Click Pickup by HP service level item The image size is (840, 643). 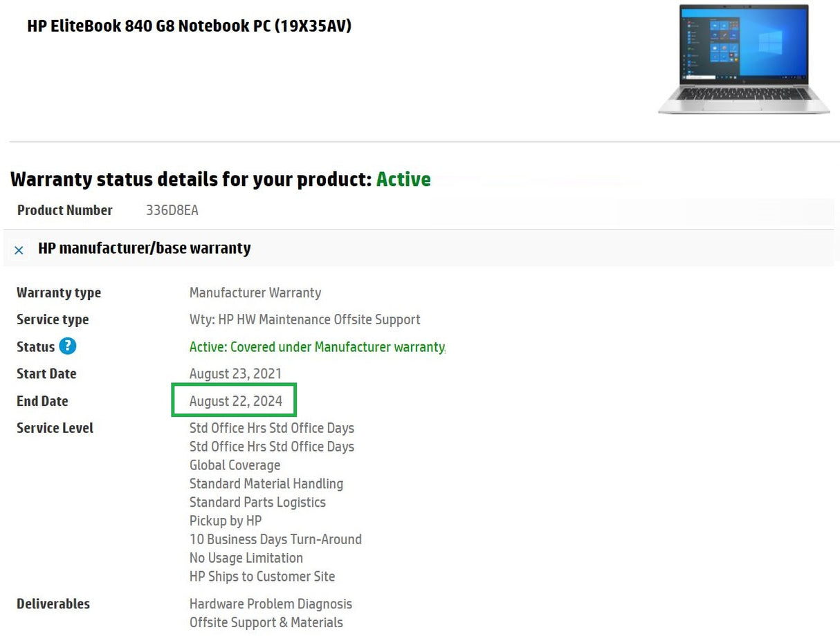226,521
